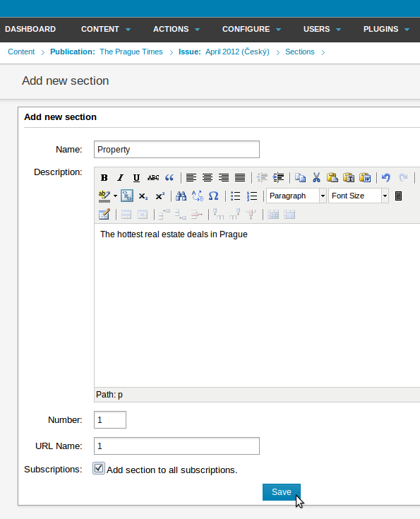Screen dimensions: 420x519
Task: Save the new section
Action: point(282,492)
